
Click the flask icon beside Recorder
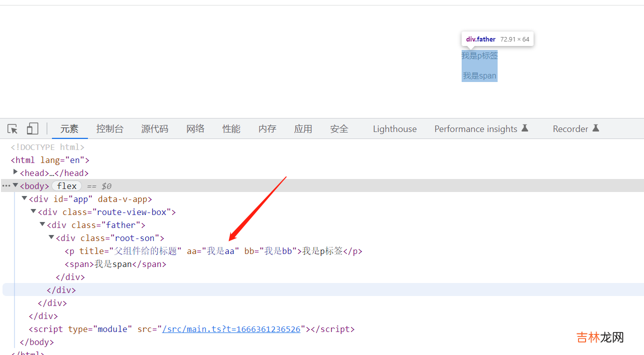[x=596, y=128]
